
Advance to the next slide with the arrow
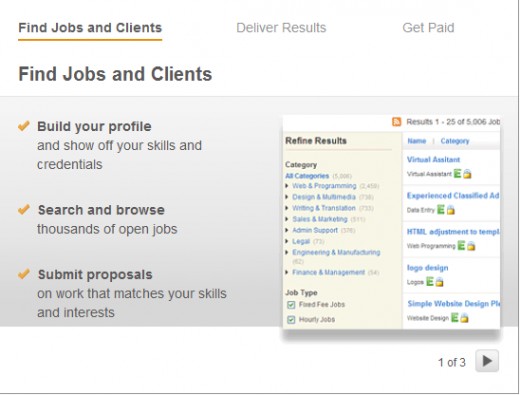[x=487, y=361]
